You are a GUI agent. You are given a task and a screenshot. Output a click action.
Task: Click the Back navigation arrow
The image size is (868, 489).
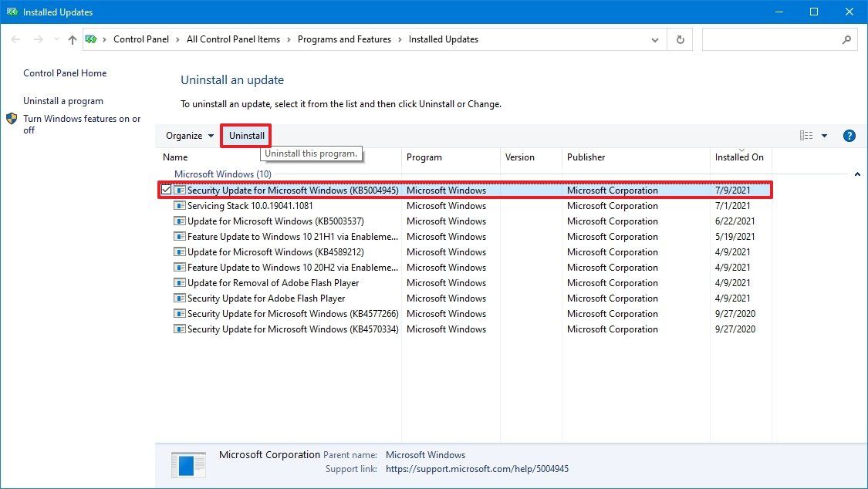click(15, 39)
